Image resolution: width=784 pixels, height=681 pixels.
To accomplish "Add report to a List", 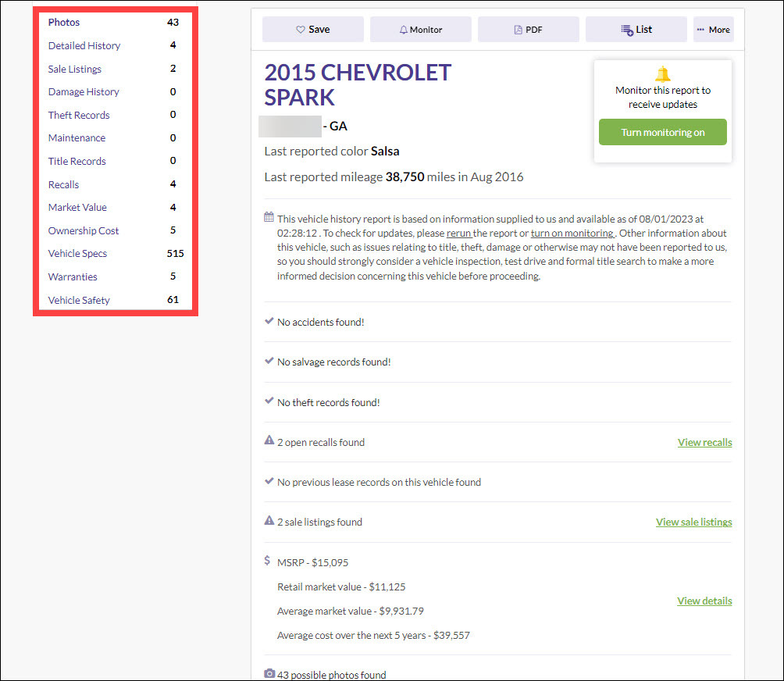I will coord(636,30).
